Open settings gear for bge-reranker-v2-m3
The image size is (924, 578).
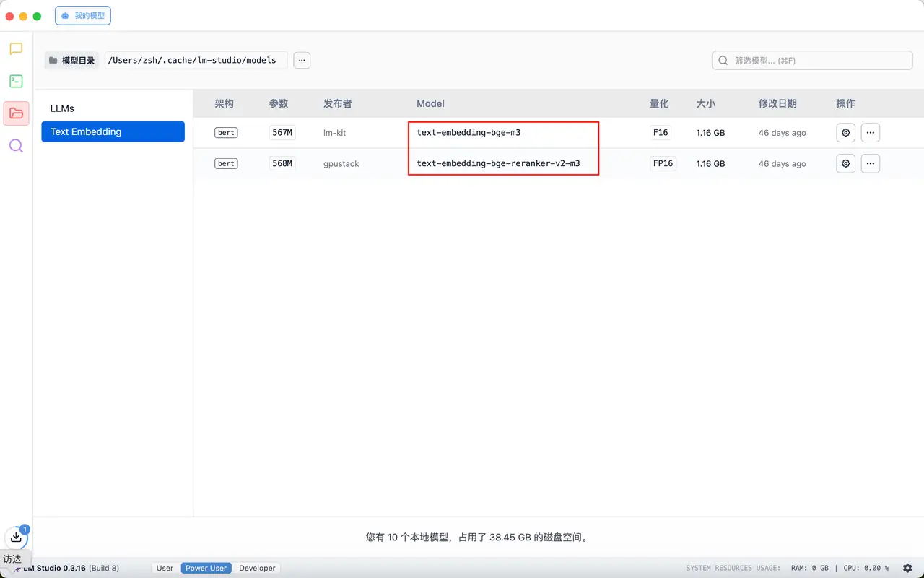pyautogui.click(x=846, y=163)
